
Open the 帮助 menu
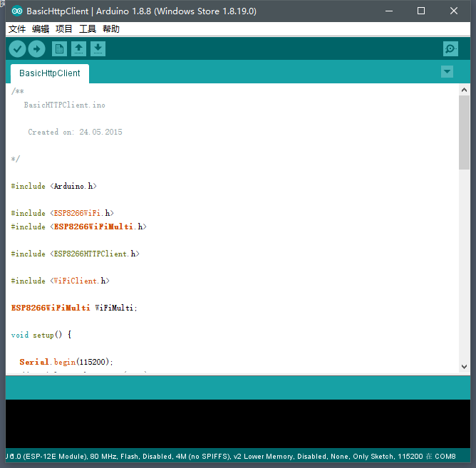pos(111,29)
